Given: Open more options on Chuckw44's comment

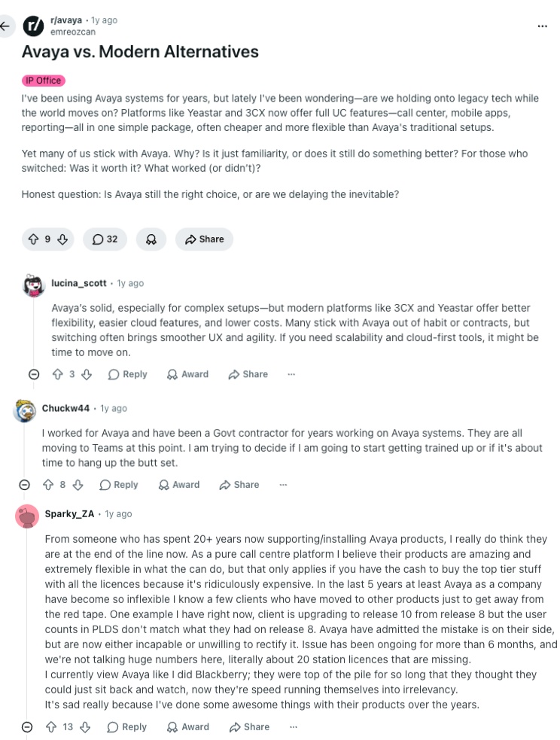Looking at the screenshot, I should pos(283,485).
